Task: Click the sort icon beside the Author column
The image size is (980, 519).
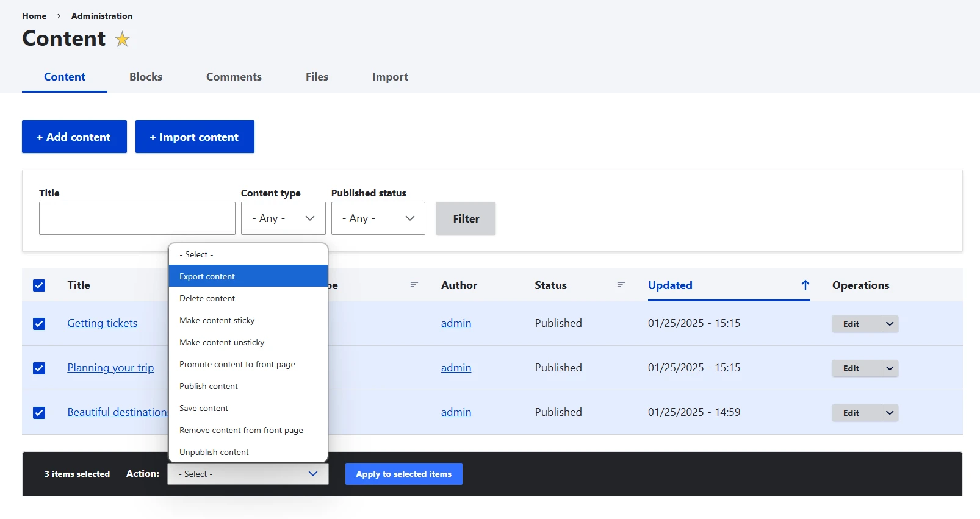Action: pos(414,285)
